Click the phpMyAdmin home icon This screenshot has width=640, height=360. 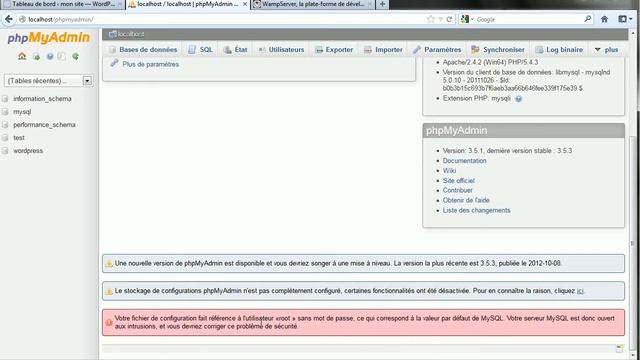[22, 56]
